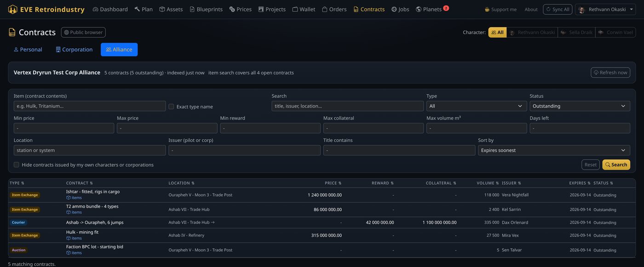Click the yellow Search button

(616, 165)
